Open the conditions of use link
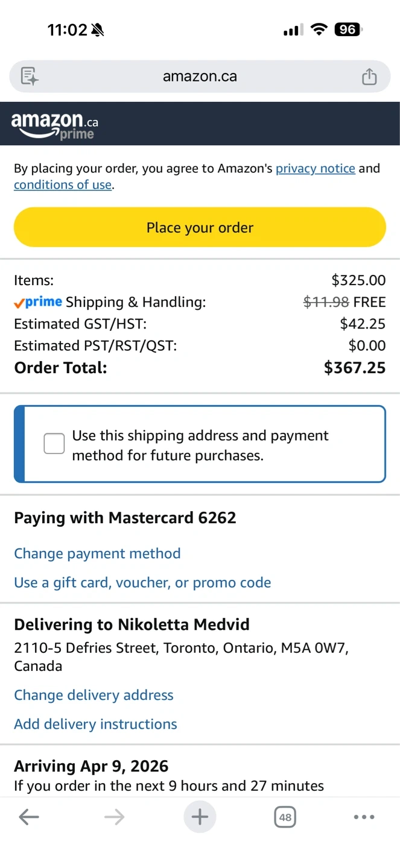The height and width of the screenshot is (868, 400). (x=63, y=185)
